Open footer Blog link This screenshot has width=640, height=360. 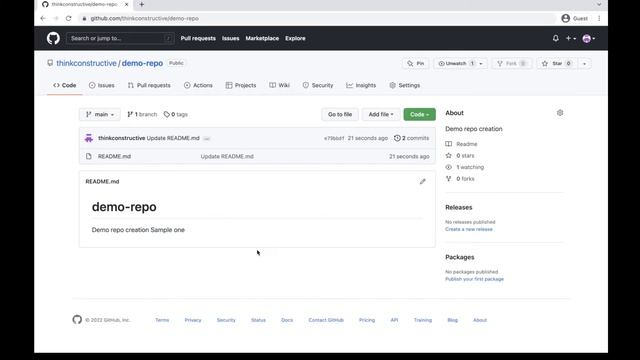(452, 320)
